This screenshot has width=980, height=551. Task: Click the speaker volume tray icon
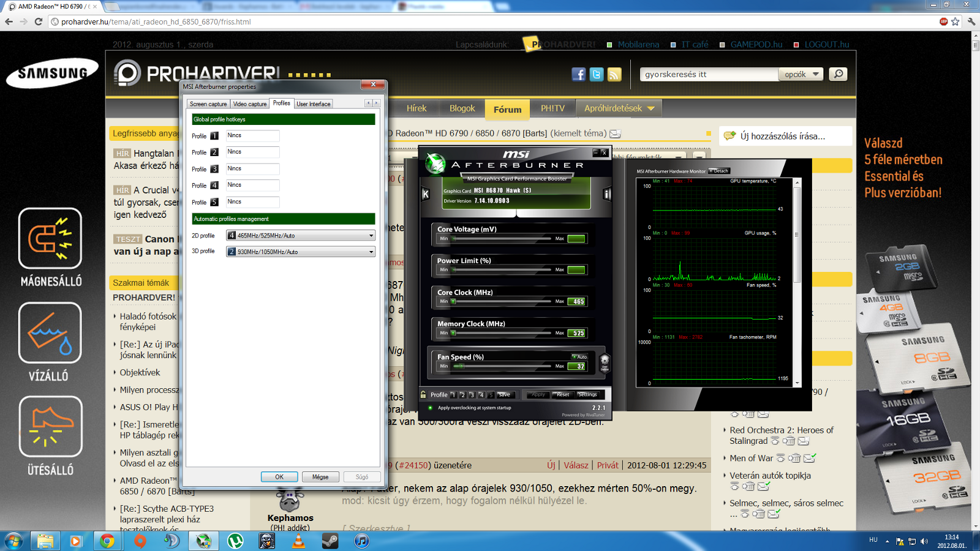pyautogui.click(x=924, y=541)
